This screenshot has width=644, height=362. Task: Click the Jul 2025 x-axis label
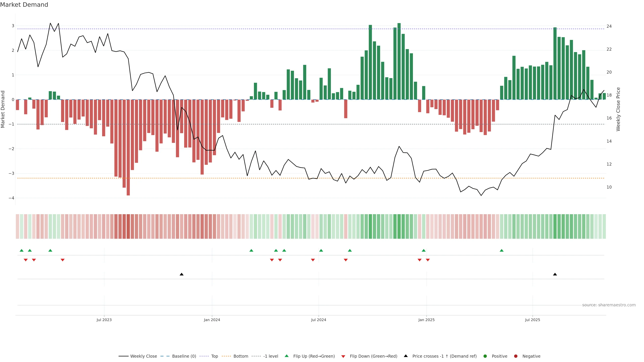(x=532, y=320)
